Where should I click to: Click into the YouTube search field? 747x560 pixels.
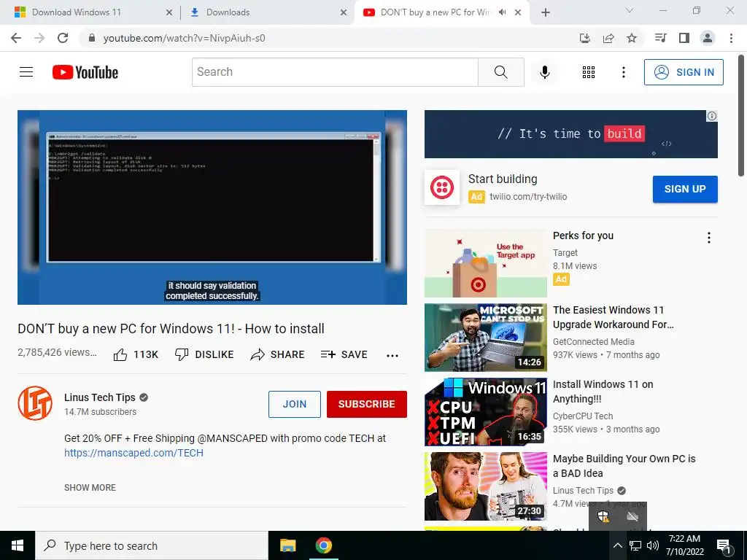point(335,72)
